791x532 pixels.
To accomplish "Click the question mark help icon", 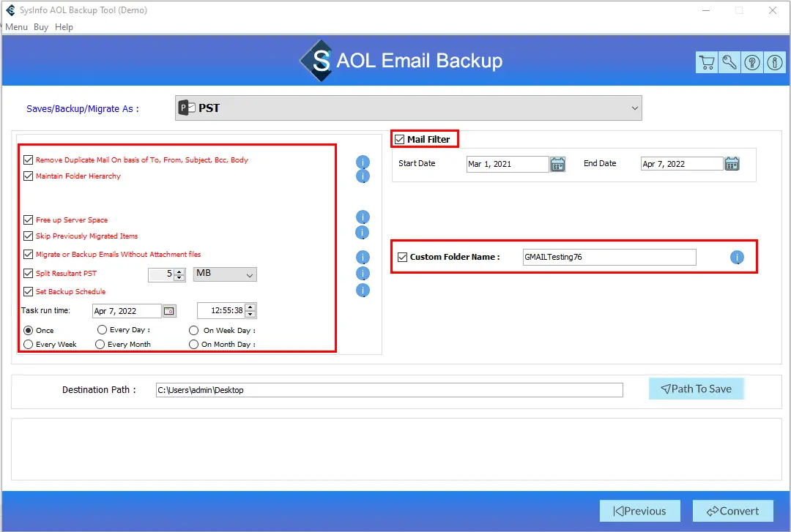I will (751, 62).
